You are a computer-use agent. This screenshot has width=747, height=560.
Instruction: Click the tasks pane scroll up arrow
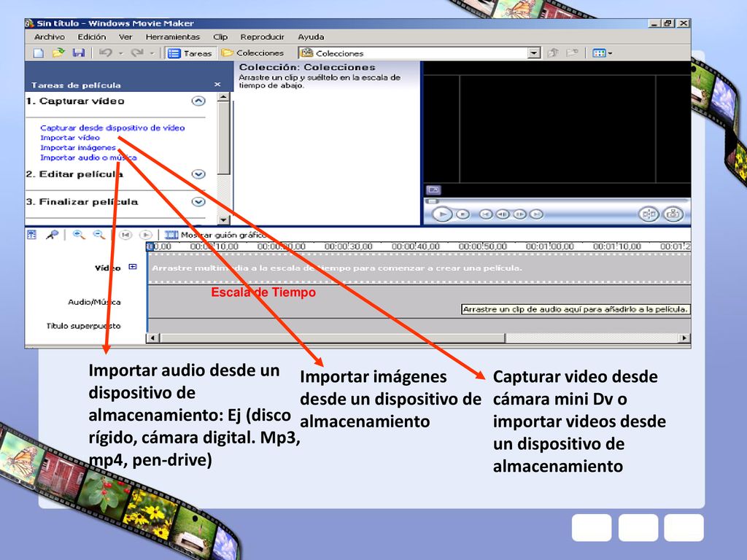[223, 97]
